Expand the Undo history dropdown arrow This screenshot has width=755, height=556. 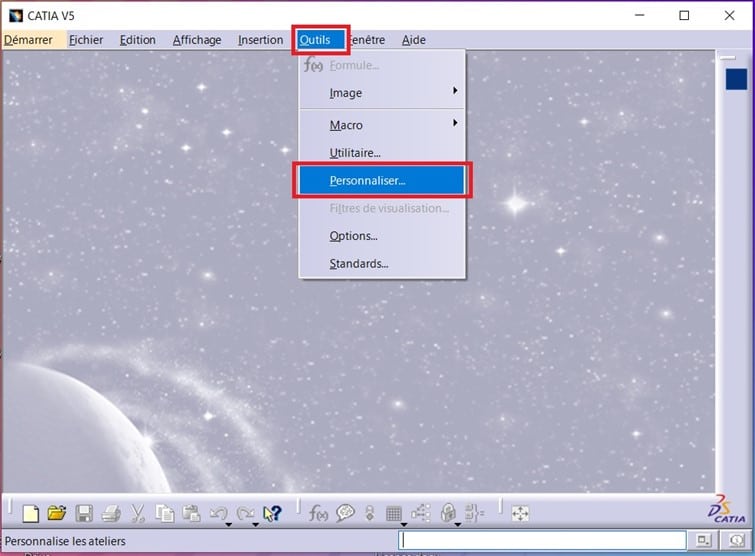click(x=229, y=524)
